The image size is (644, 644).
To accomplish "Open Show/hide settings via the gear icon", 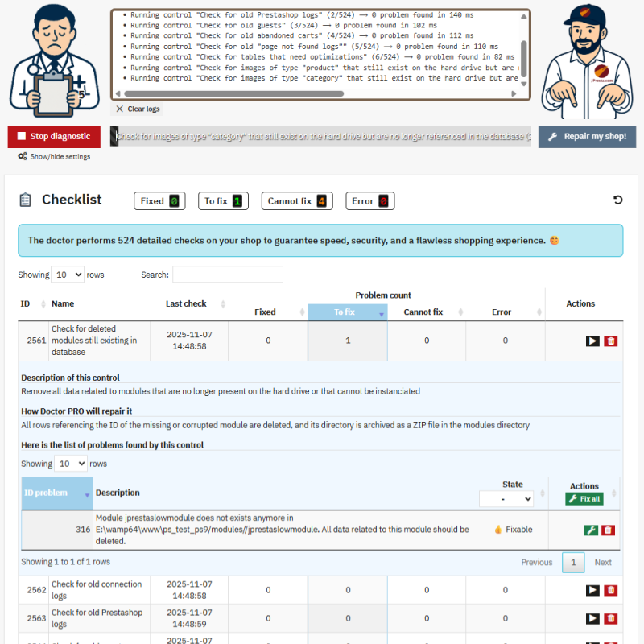I will tap(21, 155).
